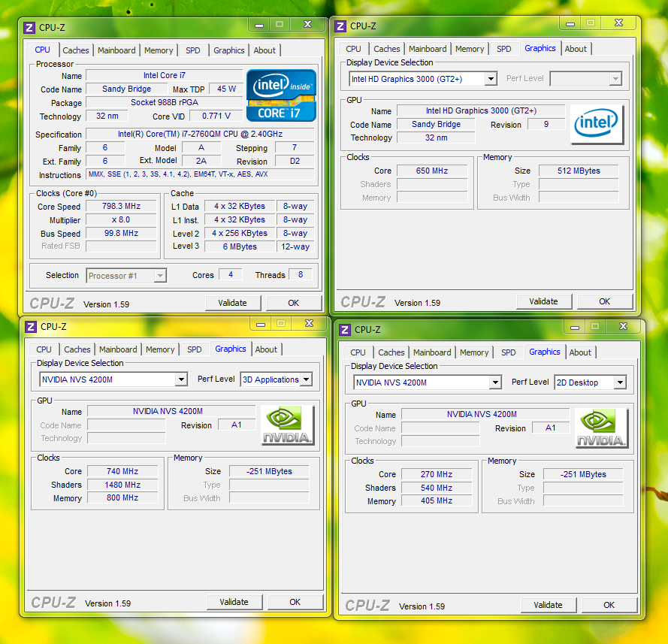This screenshot has width=668, height=644.
Task: Click the Package value Socket 988B rPGA
Action: tap(164, 102)
